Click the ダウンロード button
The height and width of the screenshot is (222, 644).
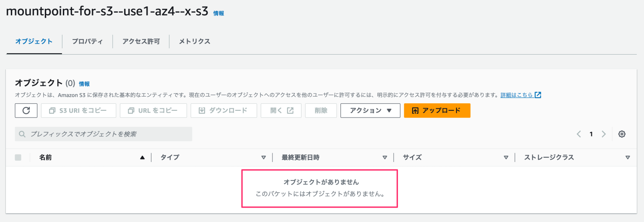[x=223, y=110]
